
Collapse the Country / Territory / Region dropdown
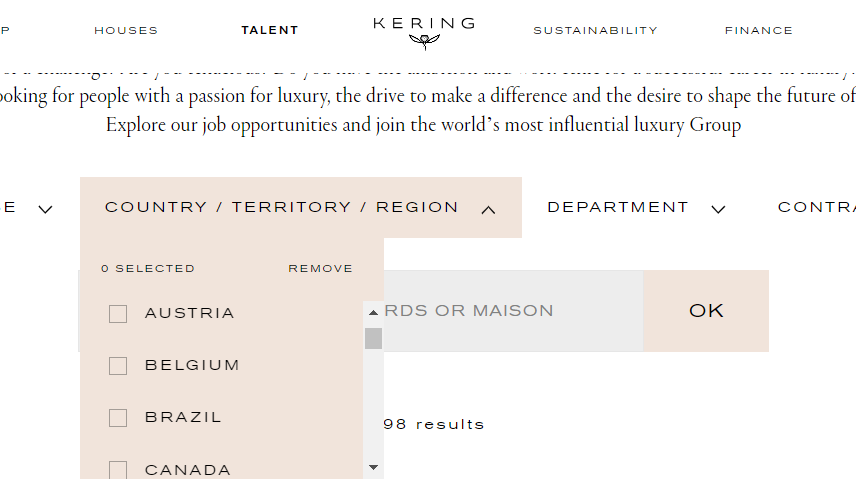click(x=301, y=208)
